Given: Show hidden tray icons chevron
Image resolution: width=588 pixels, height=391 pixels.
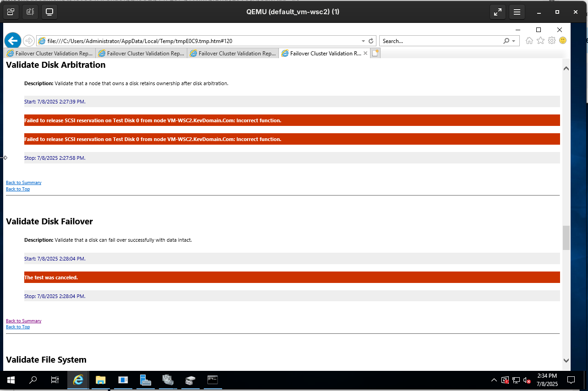Looking at the screenshot, I should point(494,380).
